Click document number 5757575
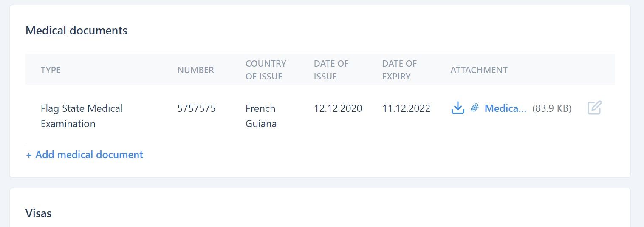The height and width of the screenshot is (227, 644). pyautogui.click(x=197, y=108)
